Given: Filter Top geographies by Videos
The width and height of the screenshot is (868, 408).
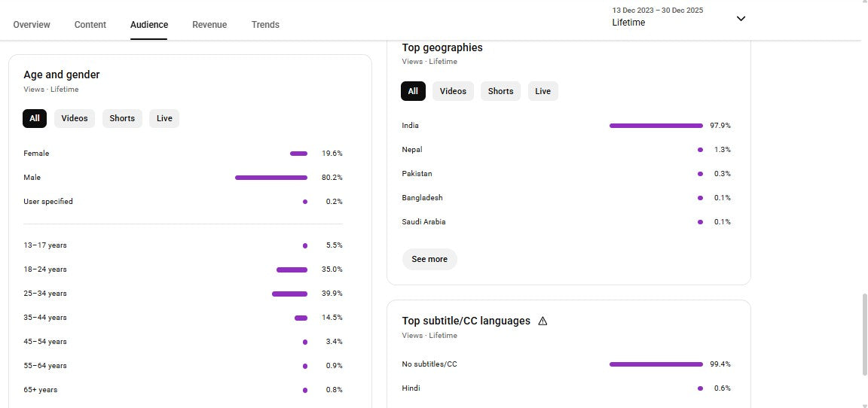Looking at the screenshot, I should coord(453,91).
